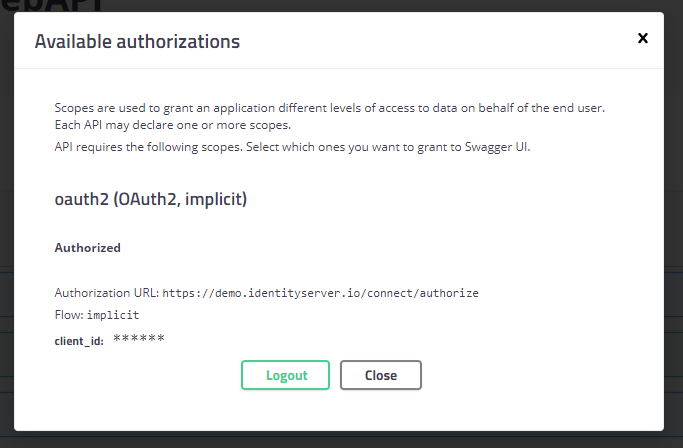Click the partially hidden page title behind the dialog

pos(60,5)
